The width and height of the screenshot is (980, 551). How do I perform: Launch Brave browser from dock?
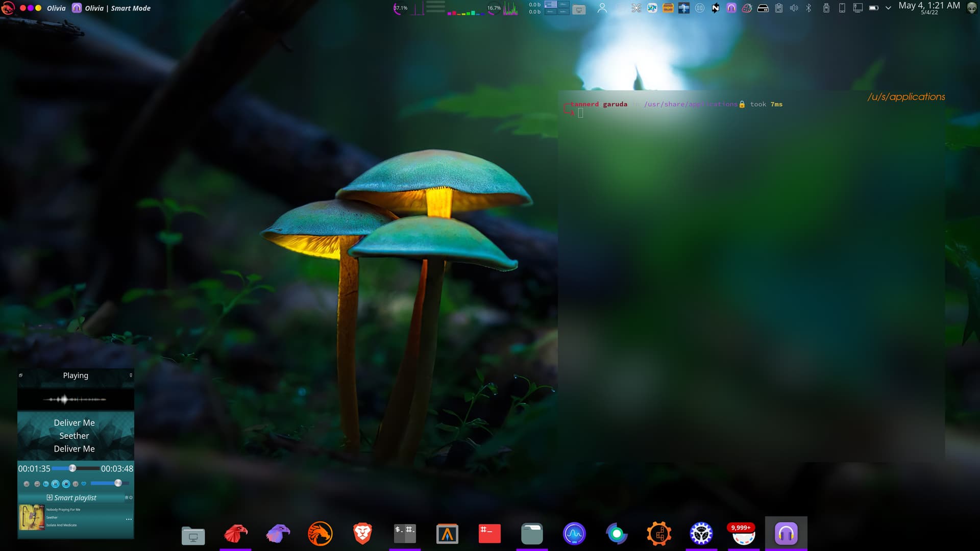[362, 534]
